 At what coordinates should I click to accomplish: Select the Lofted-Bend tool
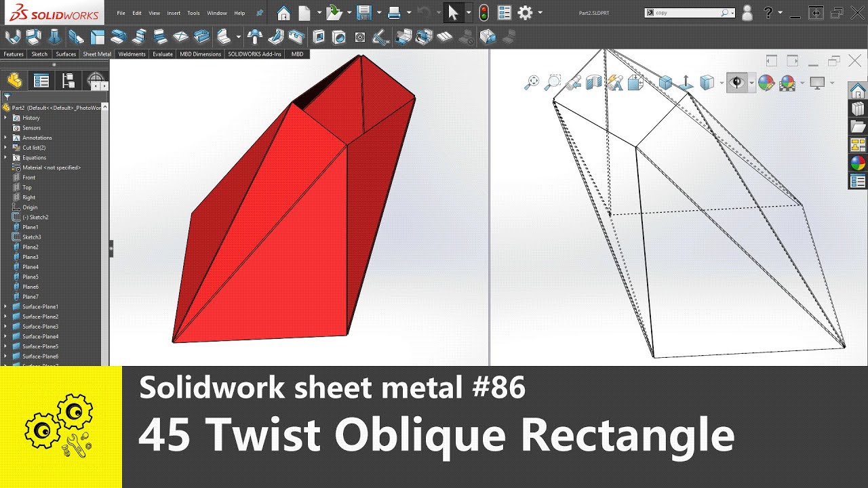(x=56, y=37)
